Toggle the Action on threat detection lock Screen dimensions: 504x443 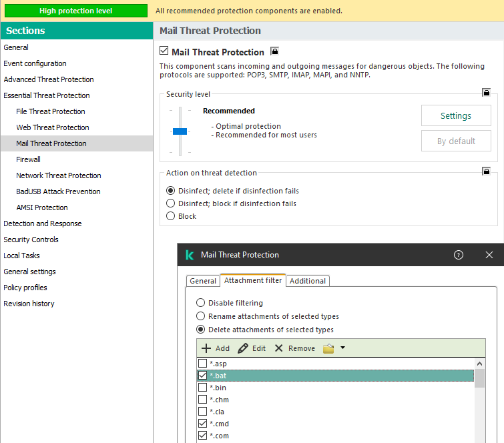point(487,171)
